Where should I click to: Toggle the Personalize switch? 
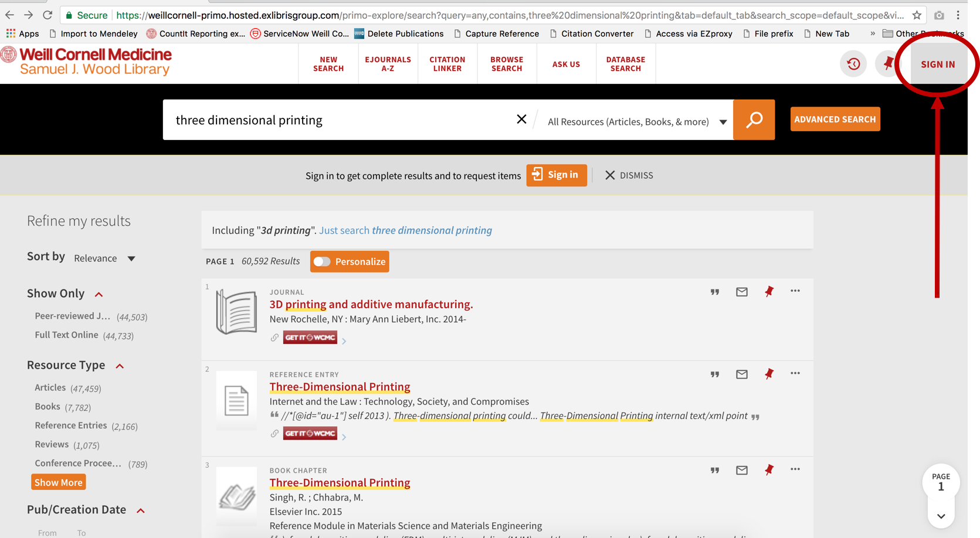[x=322, y=261]
